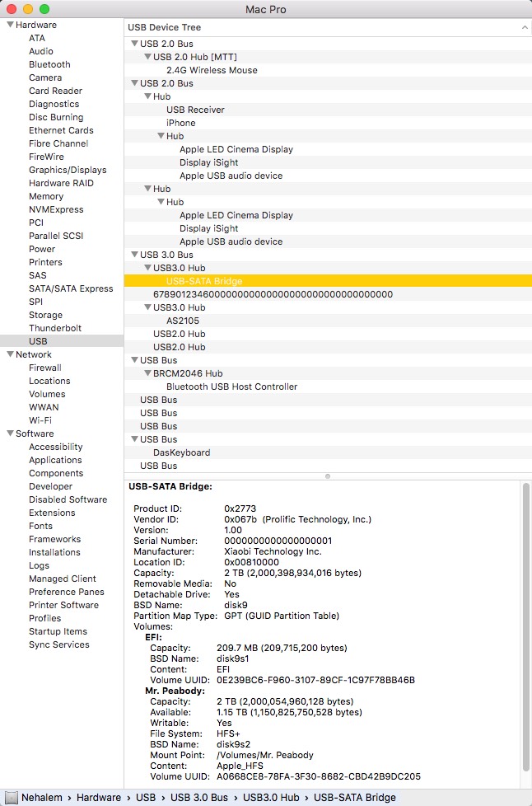
Task: Click the Location ID value 0x00810000
Action: coord(252,562)
